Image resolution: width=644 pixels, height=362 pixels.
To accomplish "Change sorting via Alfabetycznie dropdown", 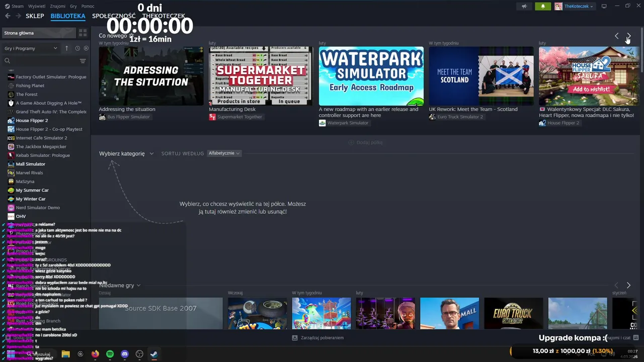I will [224, 153].
